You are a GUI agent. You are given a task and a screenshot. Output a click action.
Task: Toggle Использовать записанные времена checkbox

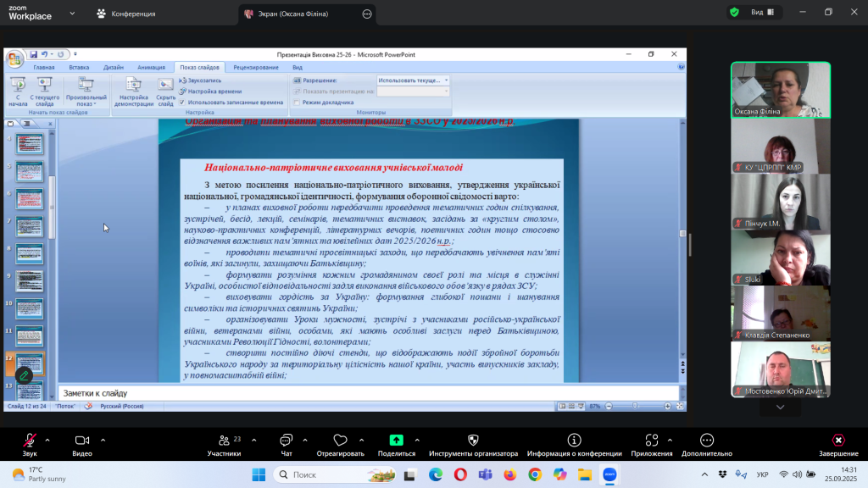click(182, 102)
